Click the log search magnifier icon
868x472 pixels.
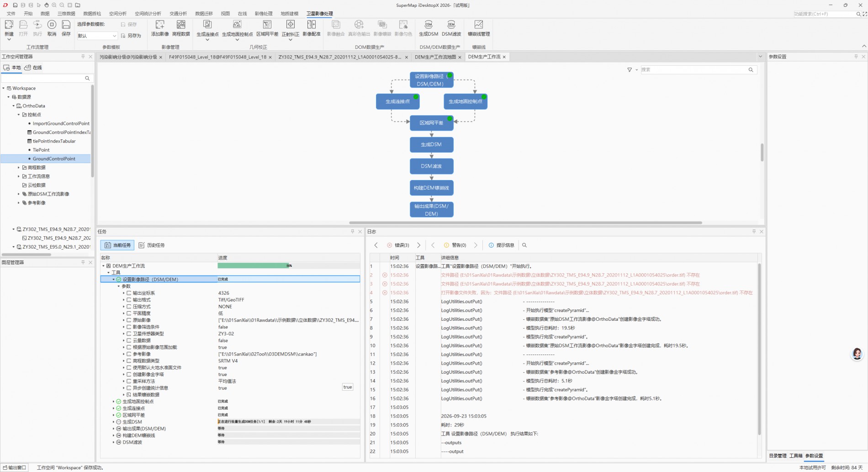[x=524, y=245]
